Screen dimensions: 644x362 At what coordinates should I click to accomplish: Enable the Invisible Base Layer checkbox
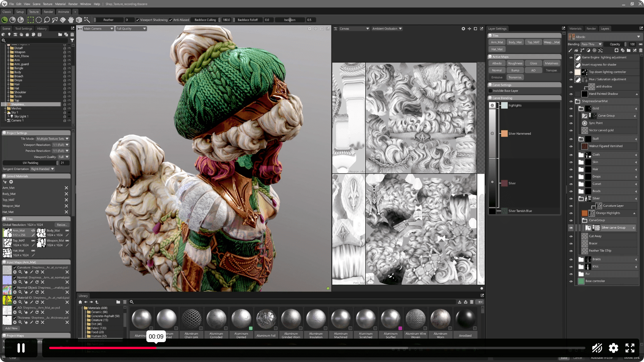pos(491,90)
